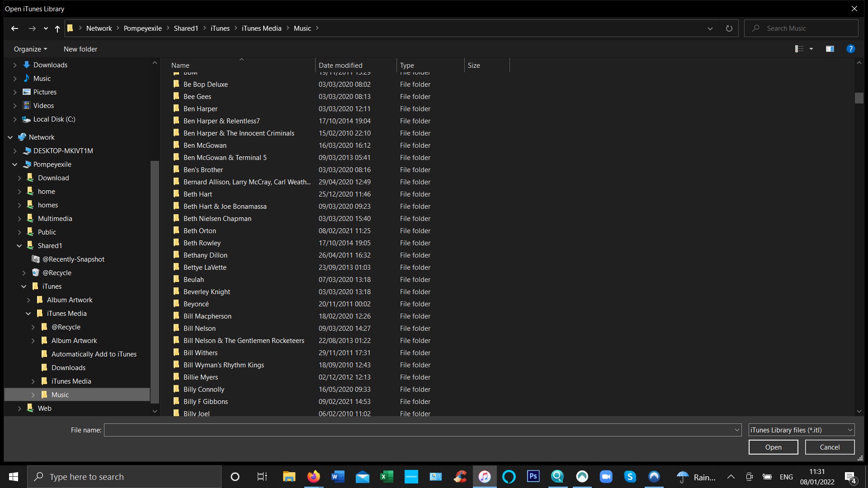The height and width of the screenshot is (488, 868).
Task: Launch Photoshop from the taskbar
Action: coord(533,477)
